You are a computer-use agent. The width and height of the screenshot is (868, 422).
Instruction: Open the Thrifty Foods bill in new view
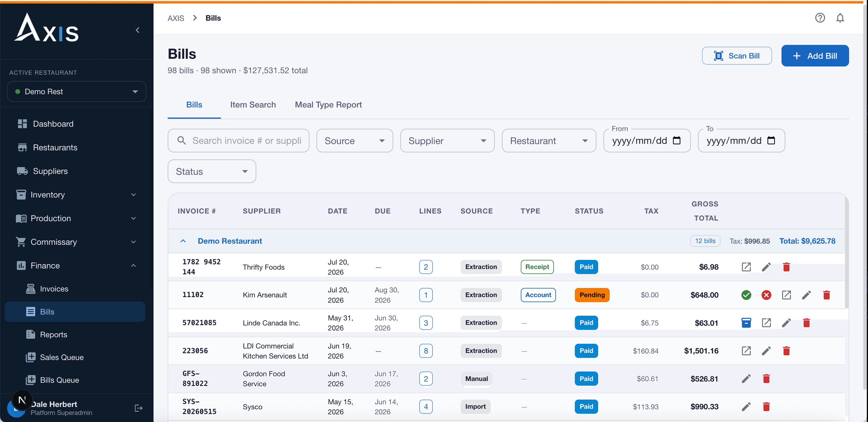point(746,267)
